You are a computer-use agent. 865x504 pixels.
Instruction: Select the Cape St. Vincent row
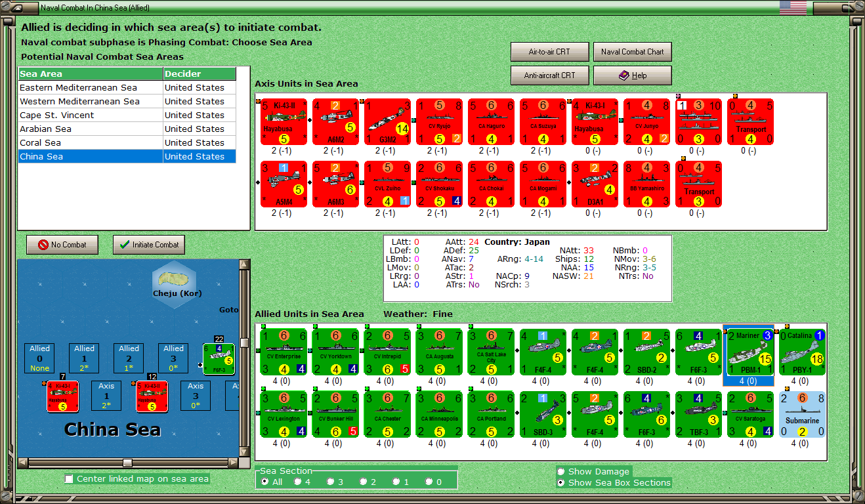point(127,115)
